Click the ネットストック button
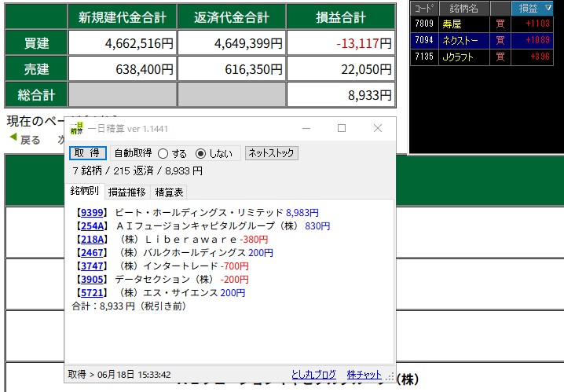Screen dimensions: 564x392 tap(272, 153)
